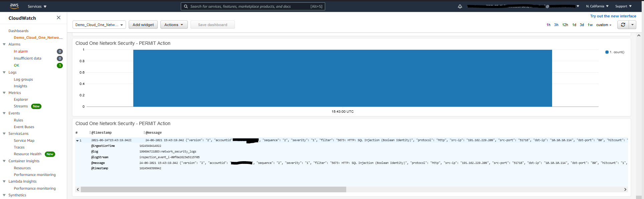644x199 pixels.
Task: Click the dashboard scroll-up arrow
Action: [639, 35]
